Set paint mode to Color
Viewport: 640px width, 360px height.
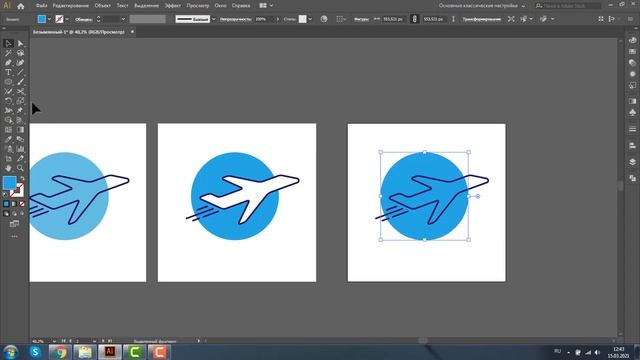point(6,204)
